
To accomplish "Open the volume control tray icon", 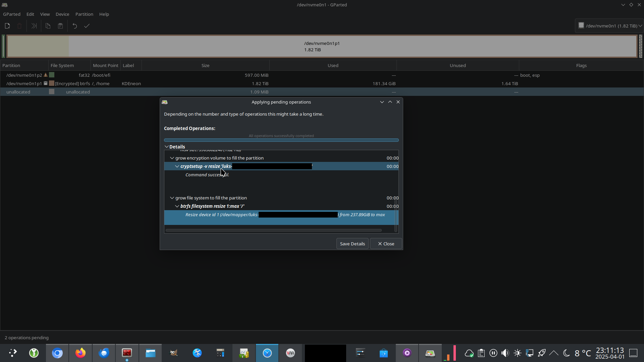I will coord(505,353).
